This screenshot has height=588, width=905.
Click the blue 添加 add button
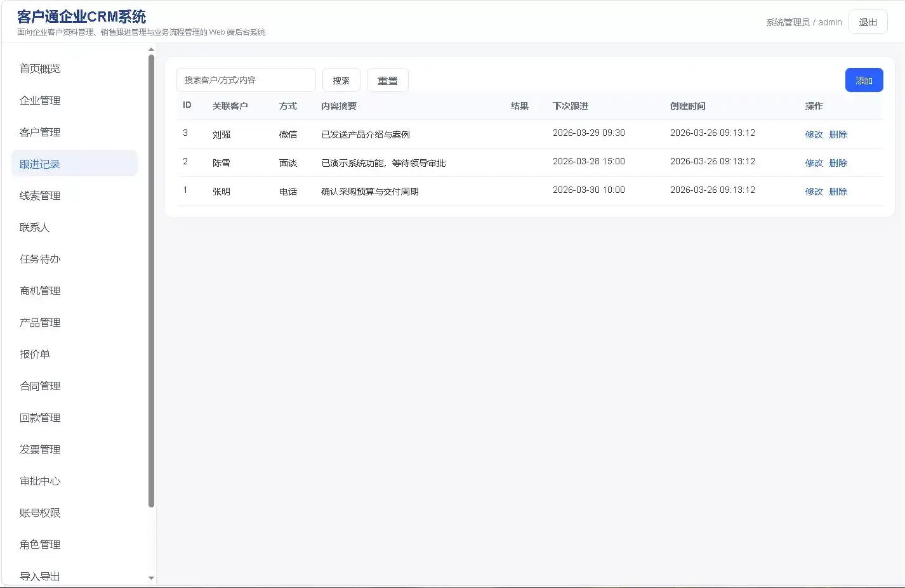click(864, 80)
